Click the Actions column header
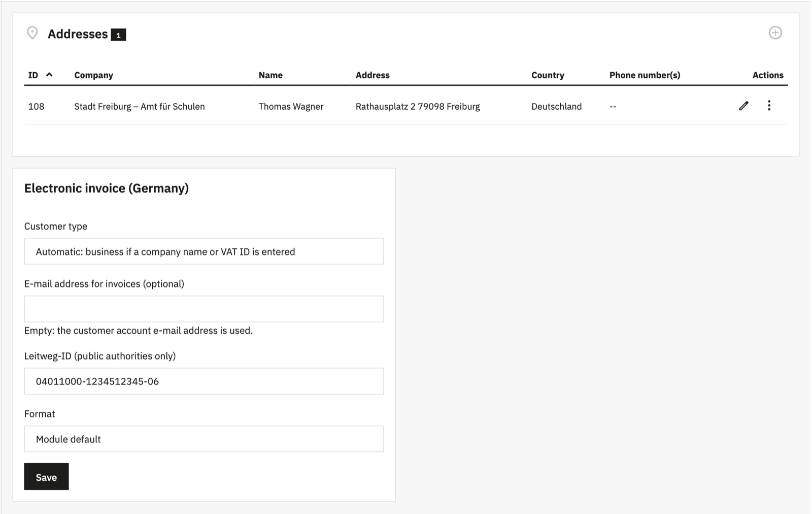The image size is (812, 514). pos(768,75)
